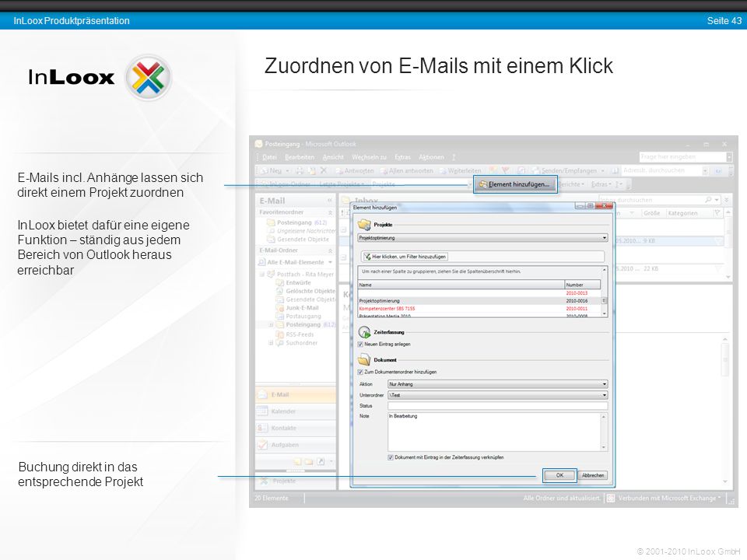The width and height of the screenshot is (747, 560).
Task: Click the Letzte Projekte toolbar button
Action: point(342,184)
